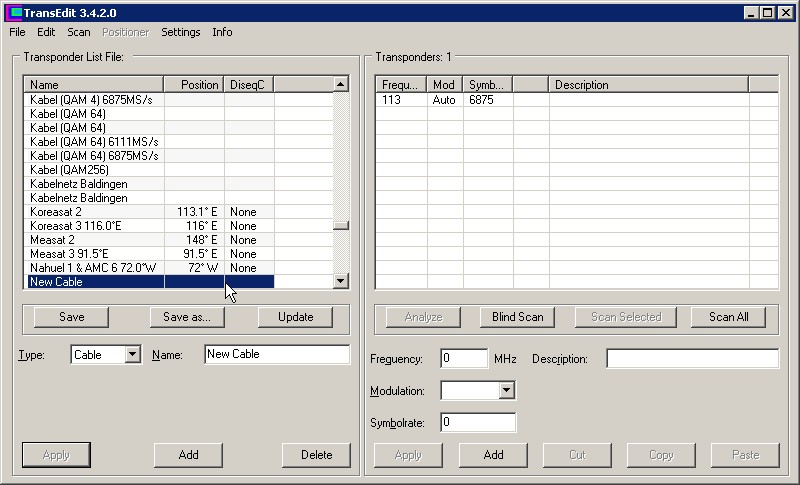Start a Blind Scan
800x485 pixels.
(x=517, y=317)
